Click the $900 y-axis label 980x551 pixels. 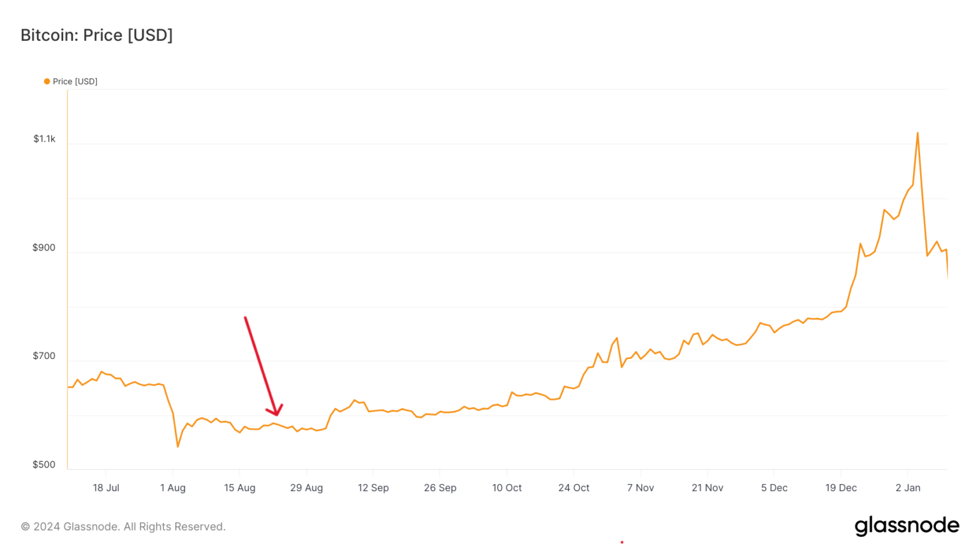pos(44,247)
